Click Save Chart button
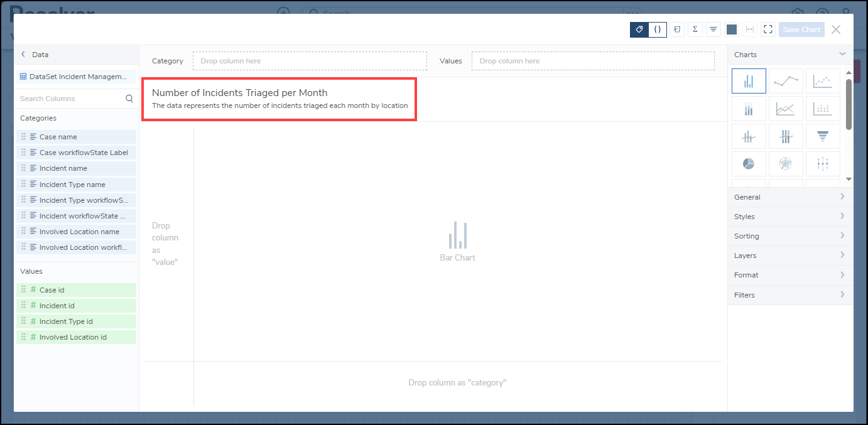 click(801, 30)
